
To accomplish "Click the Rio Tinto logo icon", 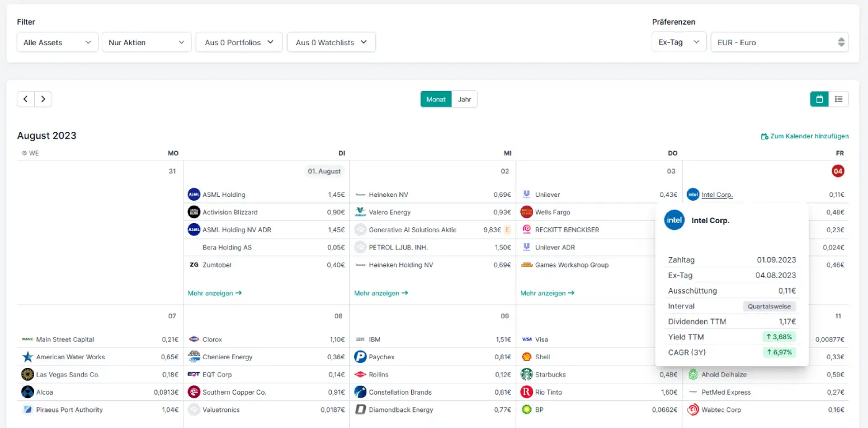I will pos(528,391).
